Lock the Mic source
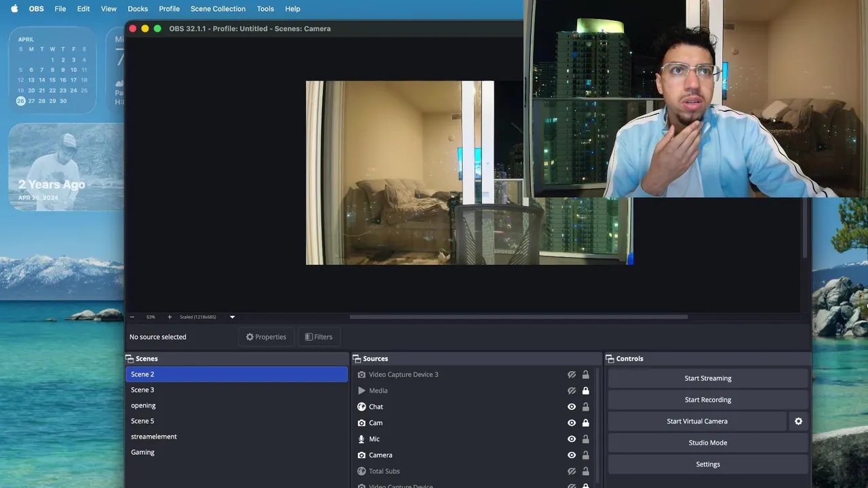This screenshot has height=488, width=868. [x=585, y=439]
